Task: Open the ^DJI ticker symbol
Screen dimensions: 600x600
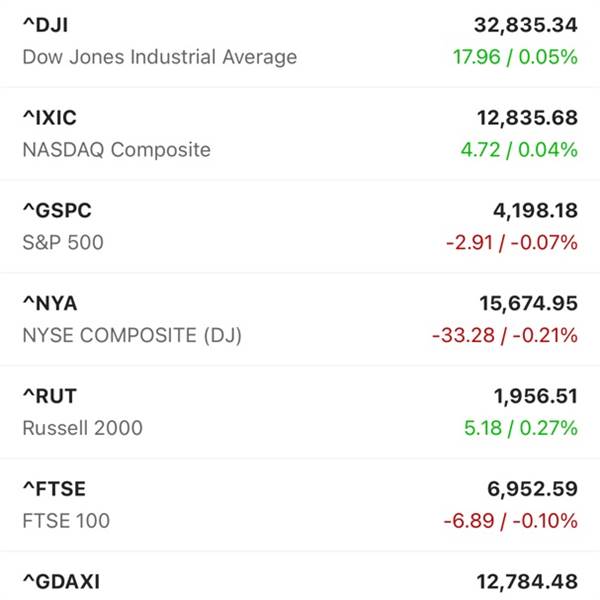Action: coord(45,24)
